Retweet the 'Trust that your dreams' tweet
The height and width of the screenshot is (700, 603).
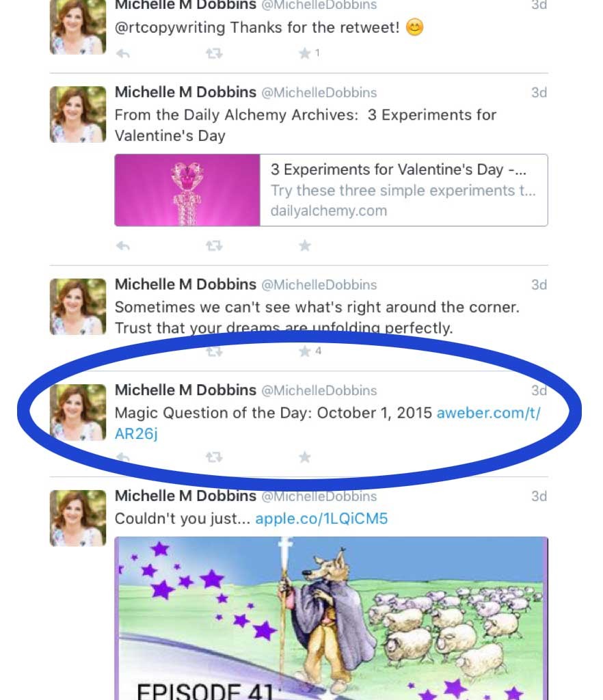(214, 352)
